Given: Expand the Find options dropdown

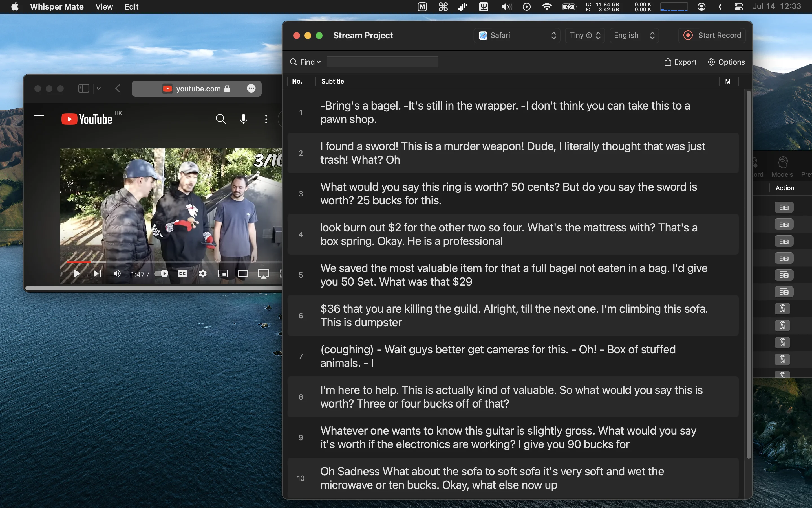Looking at the screenshot, I should (305, 62).
